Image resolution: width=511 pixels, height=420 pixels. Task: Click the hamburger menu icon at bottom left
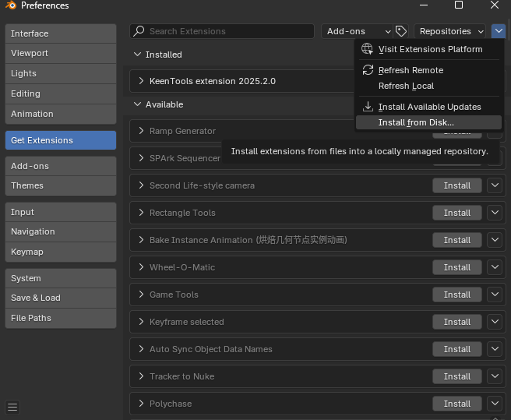click(x=12, y=407)
